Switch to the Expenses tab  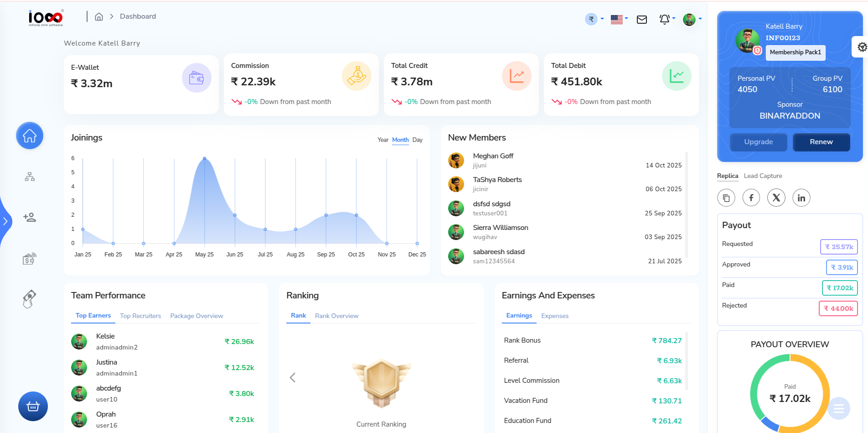click(x=555, y=316)
